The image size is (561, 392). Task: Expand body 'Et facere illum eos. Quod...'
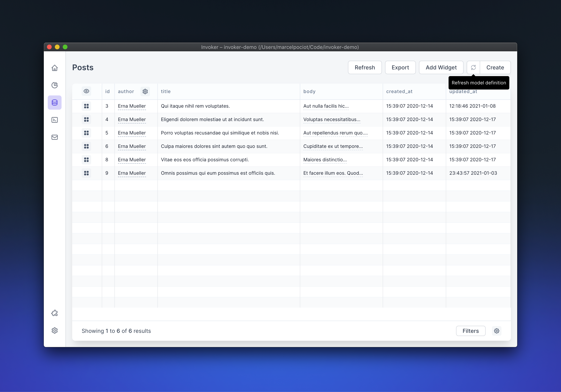coord(333,173)
